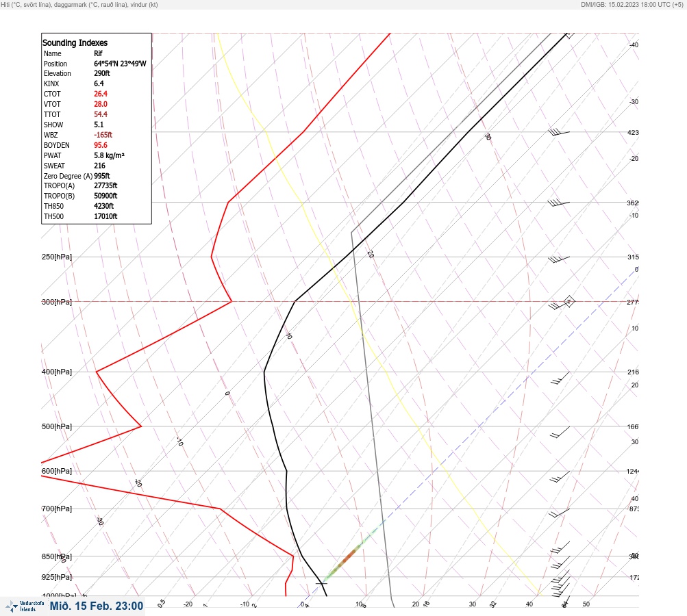Click the 423 height label on right edge
Viewport: 687px width, 616px height.
point(633,132)
